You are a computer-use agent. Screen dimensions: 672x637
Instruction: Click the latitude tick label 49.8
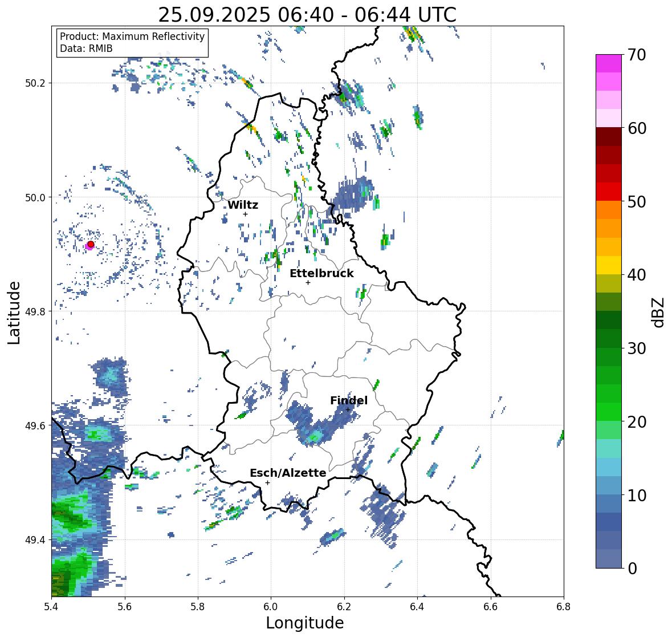[35, 311]
